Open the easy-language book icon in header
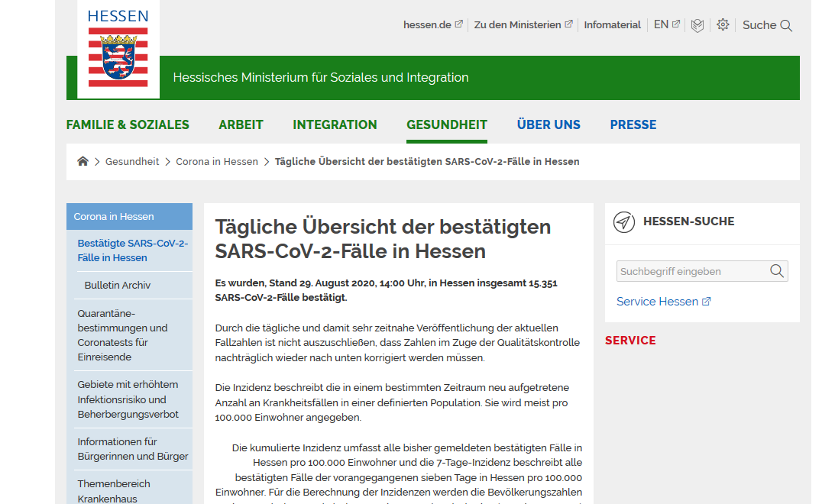 pos(697,25)
